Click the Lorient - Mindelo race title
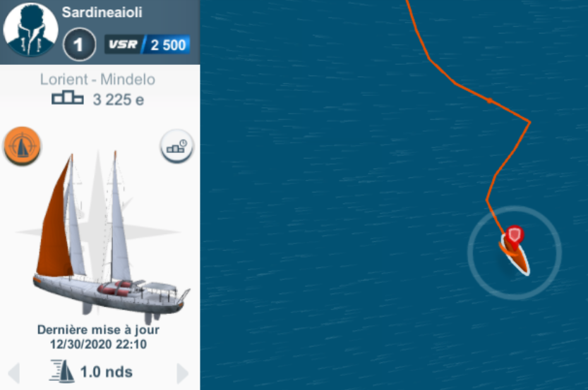 coord(97,80)
